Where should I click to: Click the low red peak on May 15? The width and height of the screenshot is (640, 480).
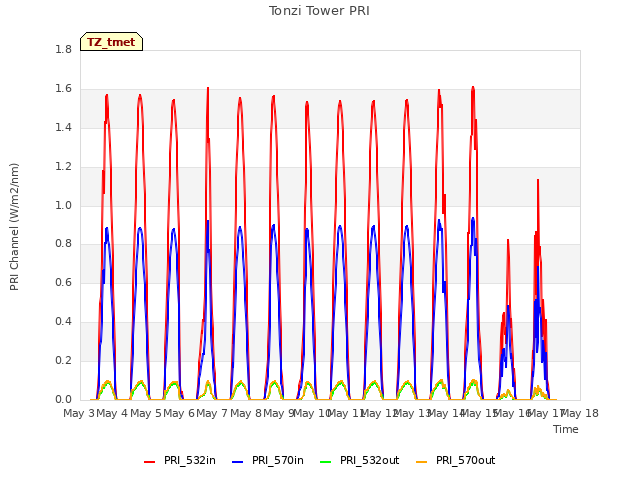click(x=508, y=241)
